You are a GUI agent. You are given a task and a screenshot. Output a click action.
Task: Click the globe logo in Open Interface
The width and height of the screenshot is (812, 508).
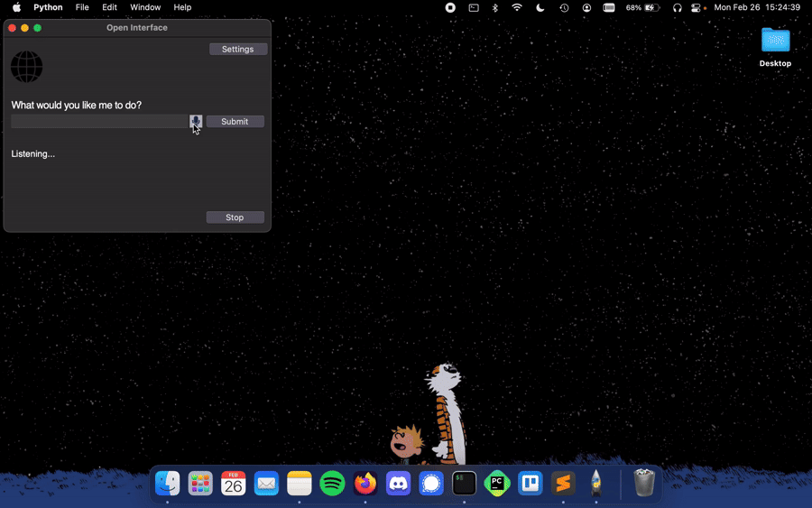click(26, 67)
